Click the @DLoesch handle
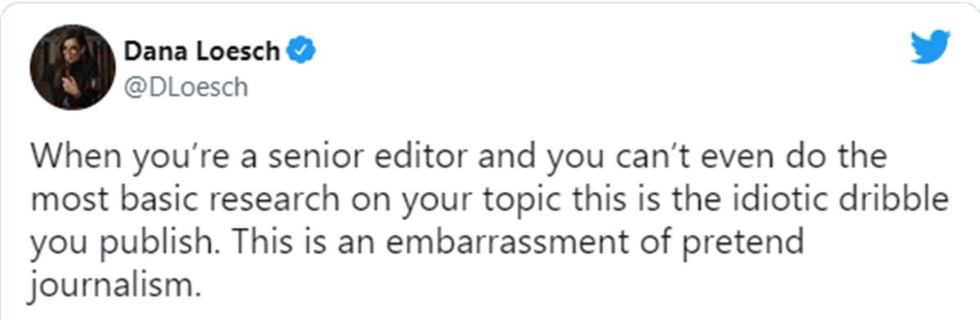Screen dimensions: 980x320 coord(185,87)
